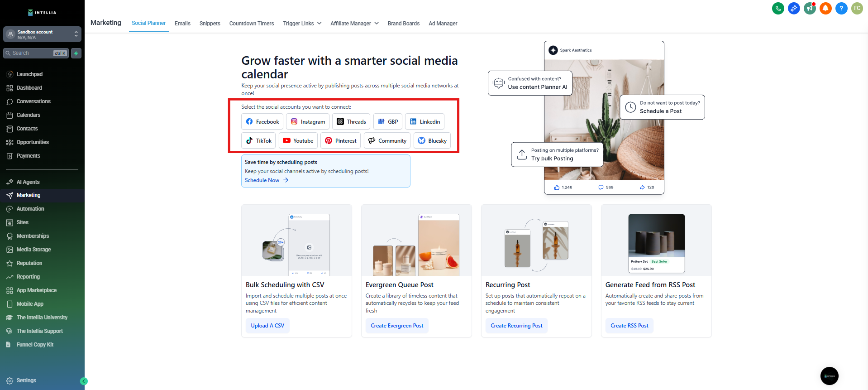This screenshot has height=390, width=868.
Task: Click the green lightning quick actions icon
Action: coord(76,53)
